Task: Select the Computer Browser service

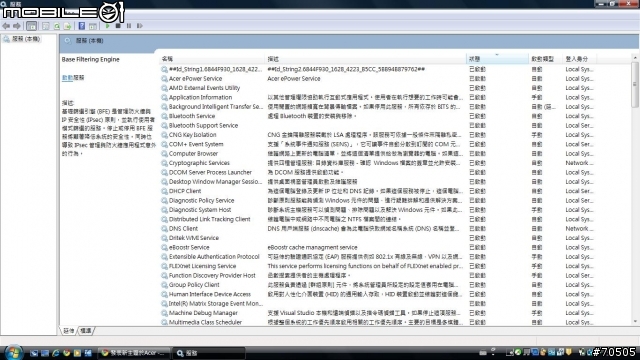Action: (378, 154)
